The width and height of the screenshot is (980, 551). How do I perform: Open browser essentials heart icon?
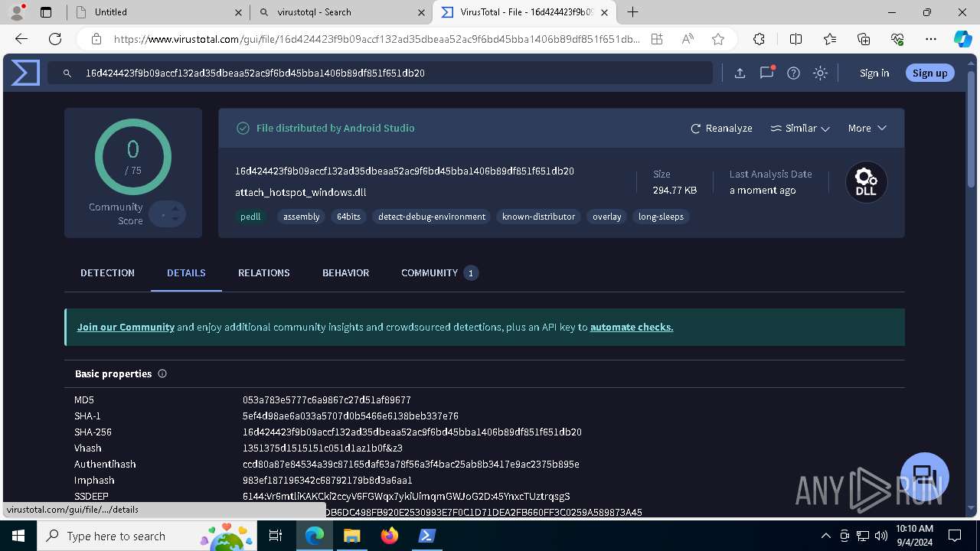(897, 39)
